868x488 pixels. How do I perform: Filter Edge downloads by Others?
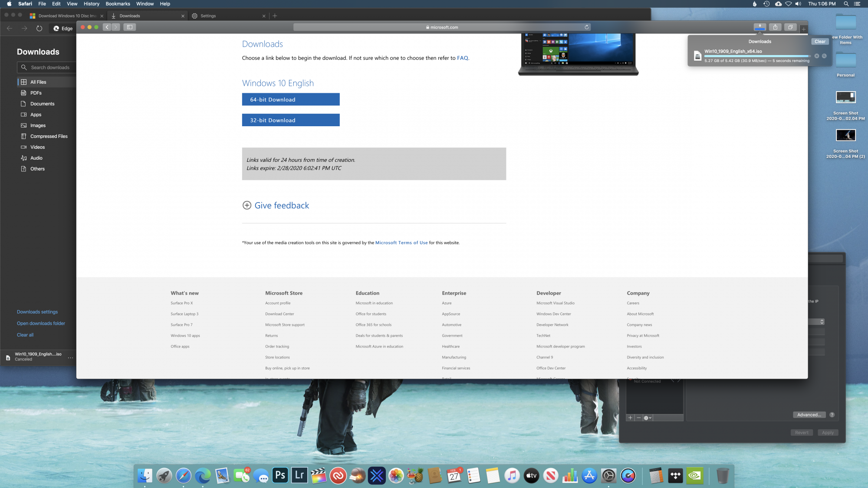(47, 169)
